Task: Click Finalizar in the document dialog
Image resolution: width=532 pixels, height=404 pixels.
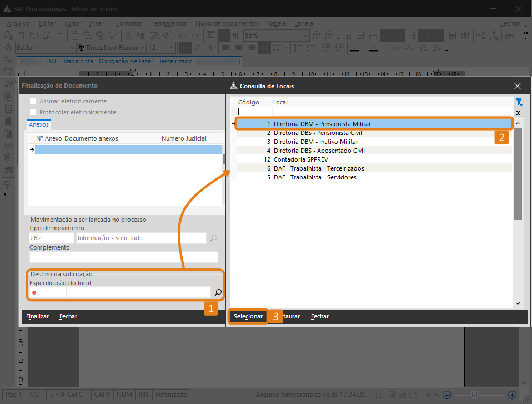Action: pos(37,316)
